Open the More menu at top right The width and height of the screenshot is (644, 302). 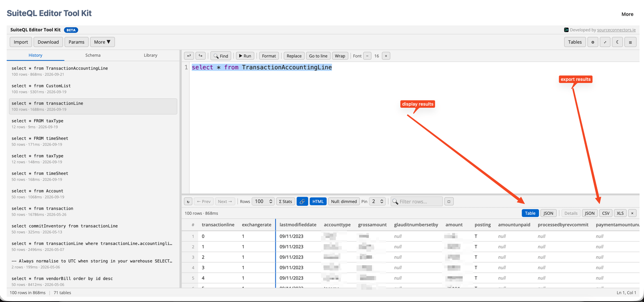point(627,14)
